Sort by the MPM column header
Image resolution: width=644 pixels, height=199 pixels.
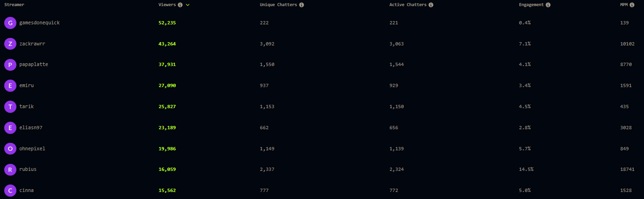click(624, 5)
